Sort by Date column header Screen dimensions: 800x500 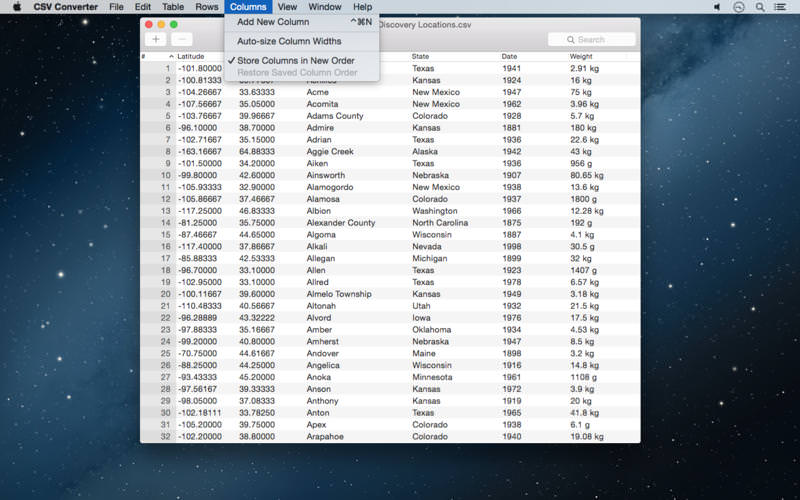(509, 56)
